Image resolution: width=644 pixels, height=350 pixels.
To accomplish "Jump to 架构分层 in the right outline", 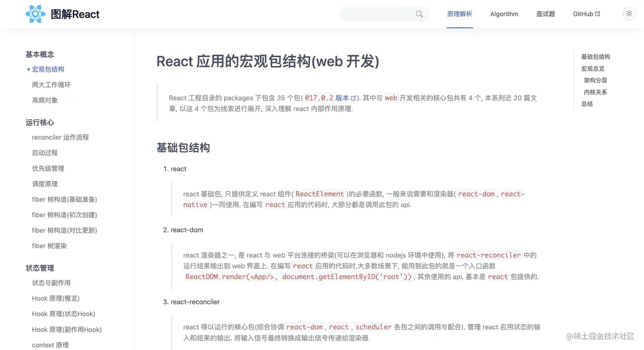I will point(596,81).
